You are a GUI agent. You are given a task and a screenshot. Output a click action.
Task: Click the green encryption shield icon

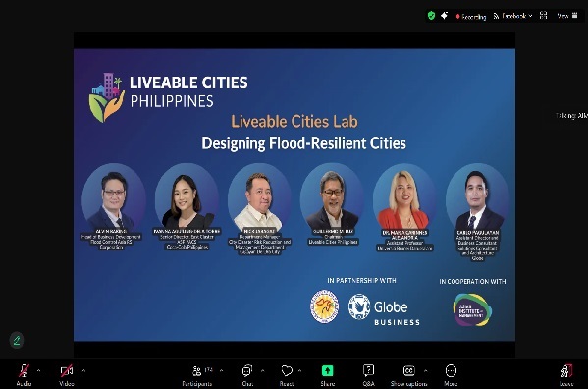[x=431, y=16]
